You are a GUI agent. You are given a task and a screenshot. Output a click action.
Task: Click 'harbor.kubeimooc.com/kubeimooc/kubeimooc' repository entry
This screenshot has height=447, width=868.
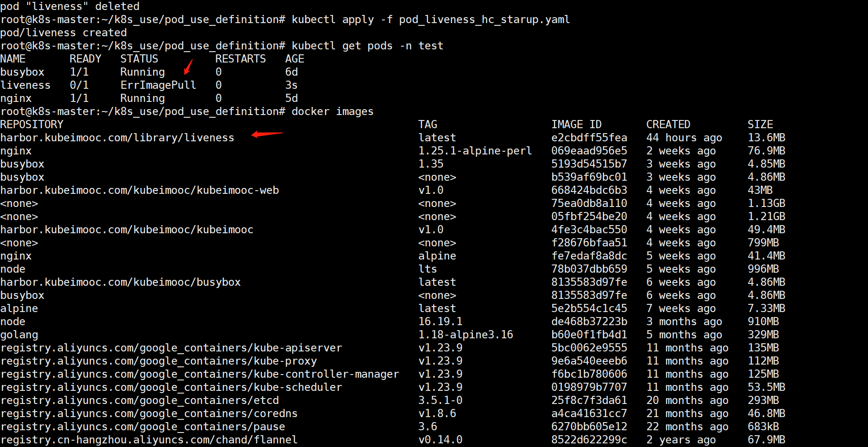click(127, 230)
